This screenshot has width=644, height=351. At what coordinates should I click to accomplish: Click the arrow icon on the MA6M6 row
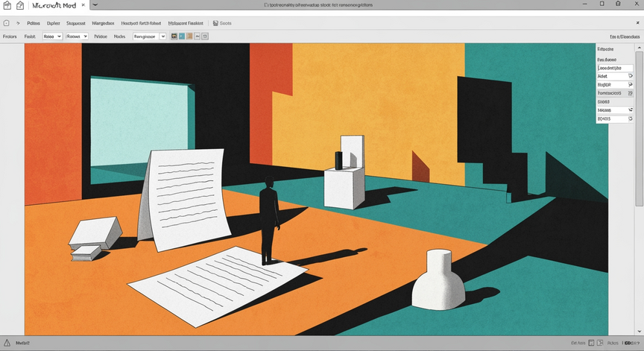click(x=631, y=110)
